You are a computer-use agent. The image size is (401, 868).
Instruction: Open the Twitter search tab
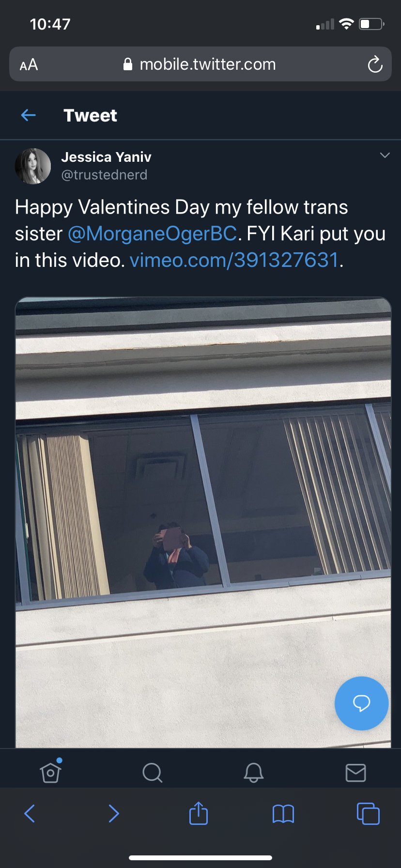click(x=153, y=773)
